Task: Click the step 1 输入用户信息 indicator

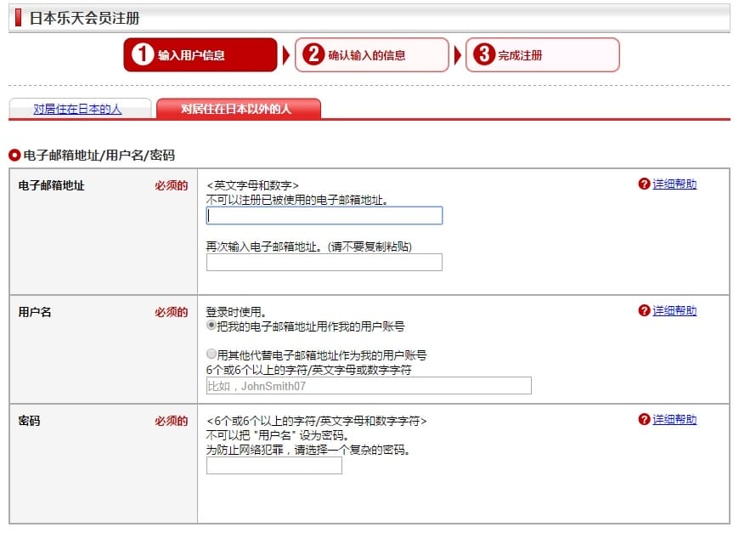Action: [201, 54]
